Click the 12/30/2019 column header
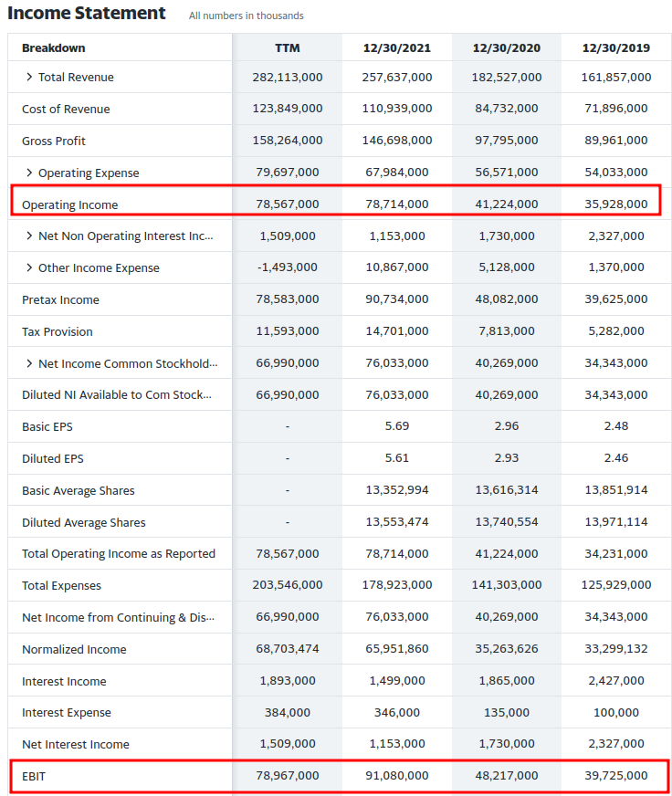Viewport: 672px width, 796px height. pos(615,47)
